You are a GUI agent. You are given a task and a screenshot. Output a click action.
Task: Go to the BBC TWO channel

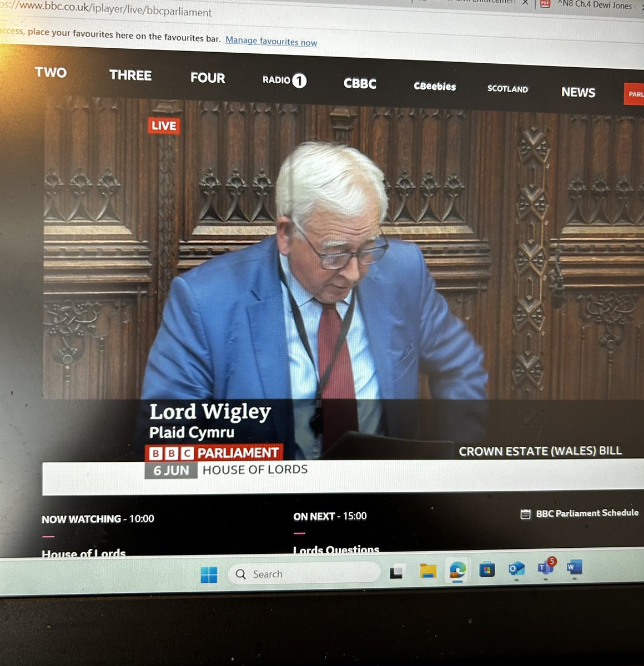pyautogui.click(x=51, y=73)
